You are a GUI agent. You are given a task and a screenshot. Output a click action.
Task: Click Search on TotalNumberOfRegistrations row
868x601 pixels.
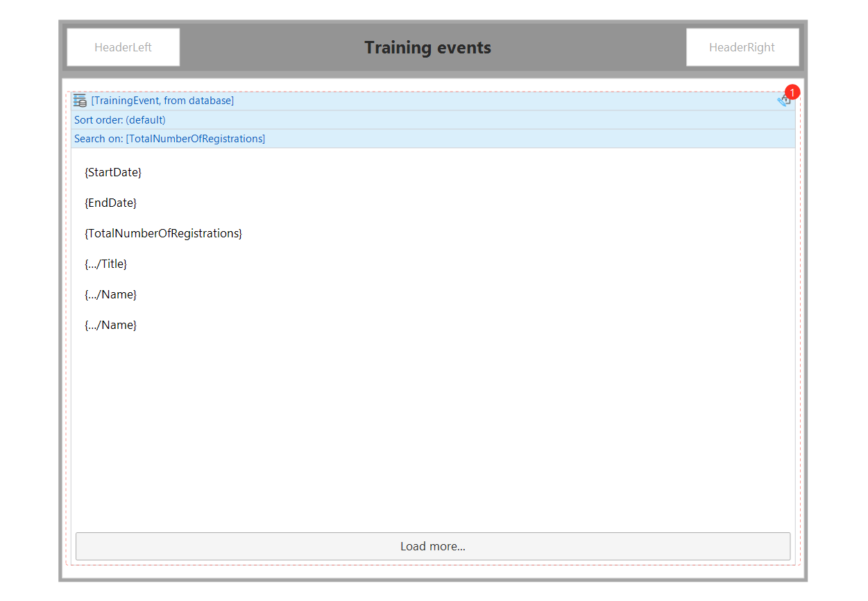pyautogui.click(x=433, y=139)
